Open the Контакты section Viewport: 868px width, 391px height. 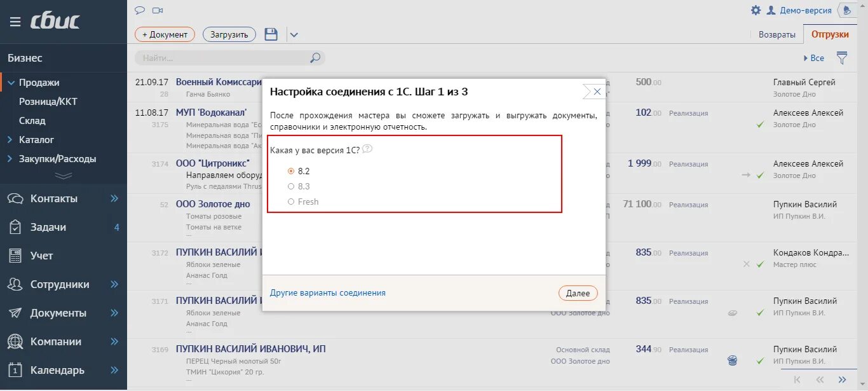(54, 198)
